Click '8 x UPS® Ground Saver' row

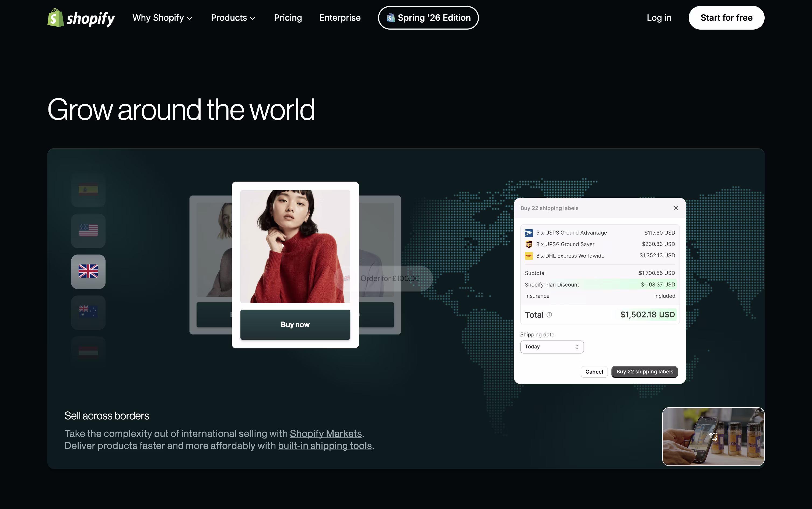(600, 244)
